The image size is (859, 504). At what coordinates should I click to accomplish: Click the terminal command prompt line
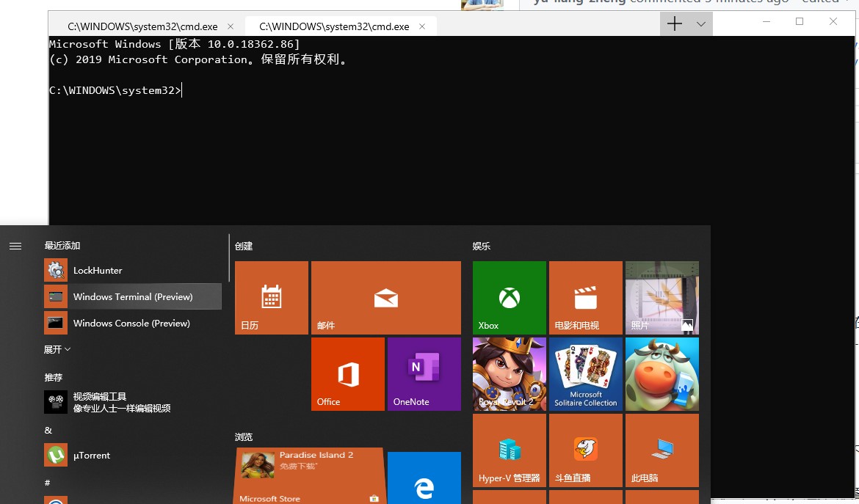tap(115, 90)
